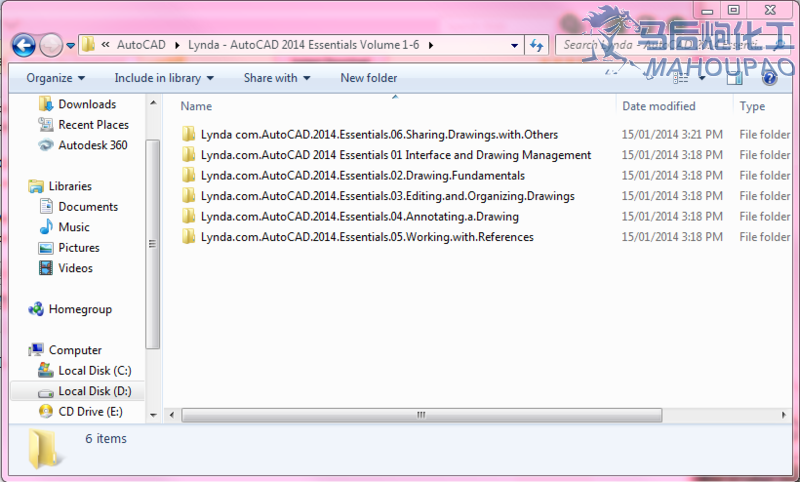
Task: Open the address bar history dropdown
Action: 514,45
